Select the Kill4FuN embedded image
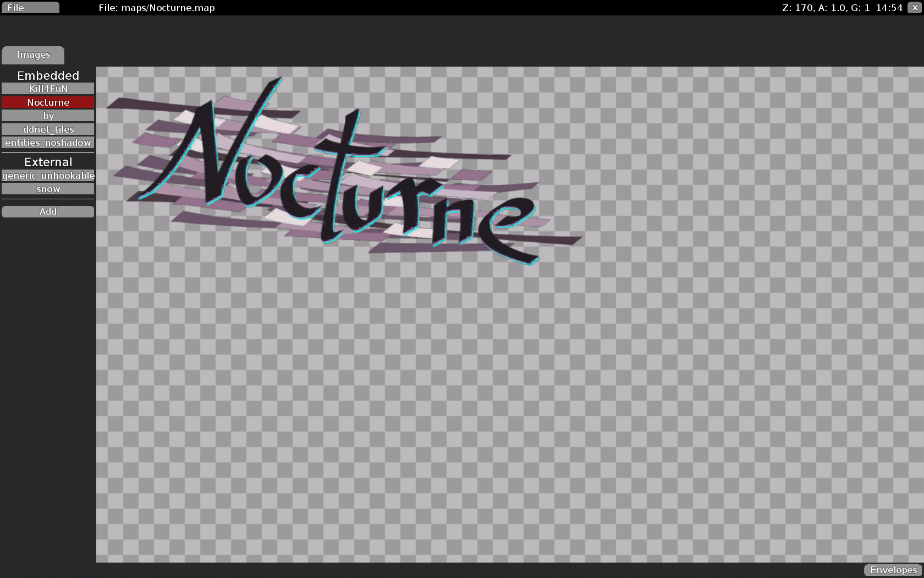924x578 pixels. click(48, 88)
